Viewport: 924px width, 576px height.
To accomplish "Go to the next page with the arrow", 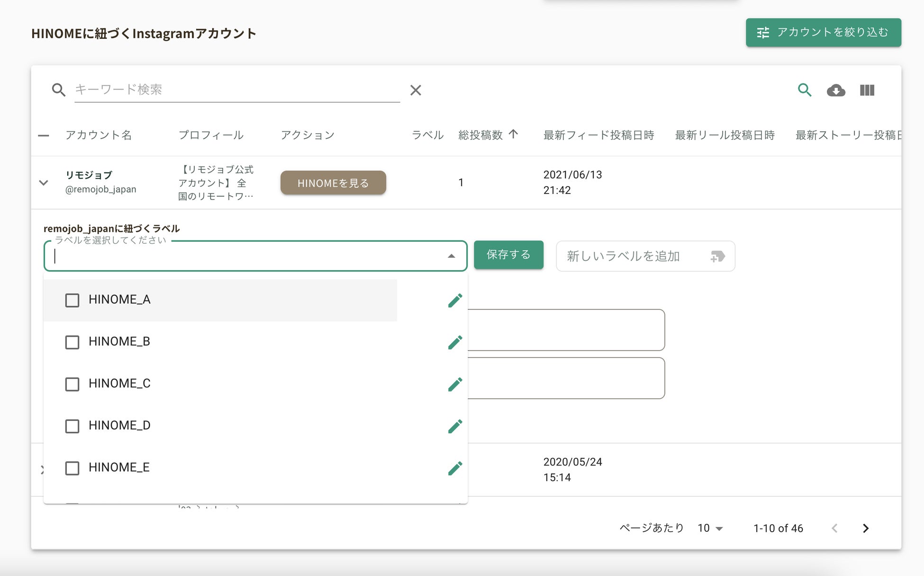I will (866, 528).
